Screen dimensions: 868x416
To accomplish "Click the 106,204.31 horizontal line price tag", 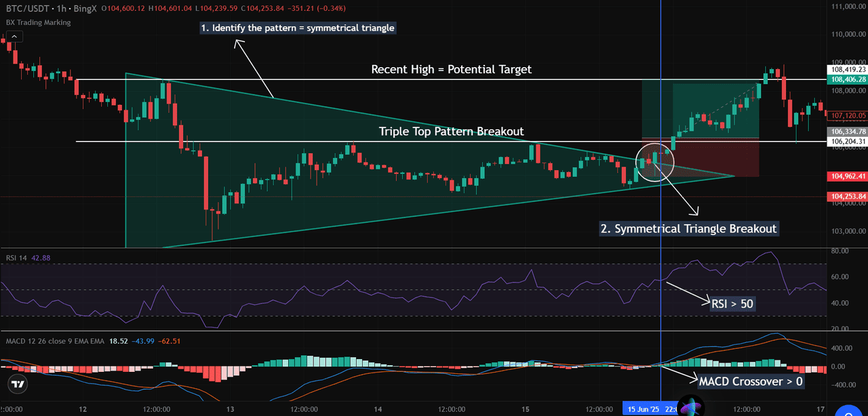I will (847, 142).
